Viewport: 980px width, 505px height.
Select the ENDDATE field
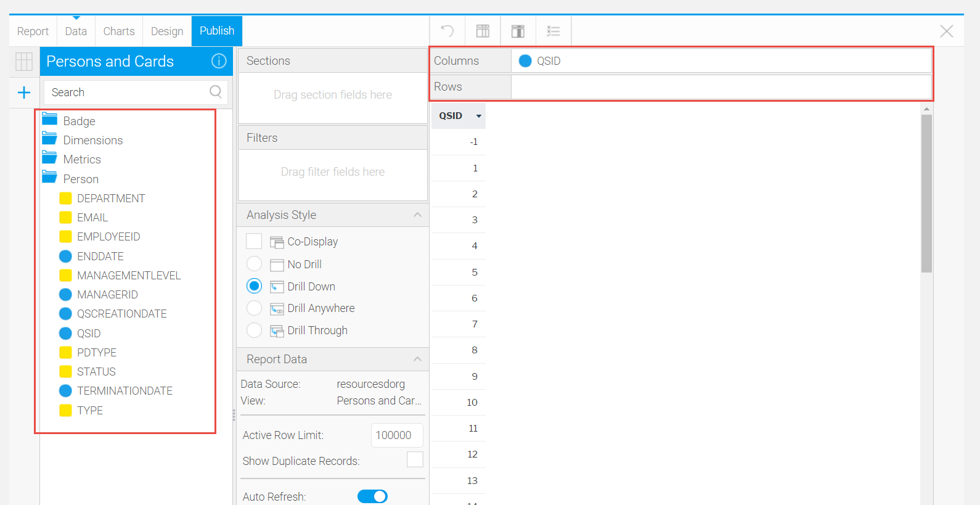(92, 256)
